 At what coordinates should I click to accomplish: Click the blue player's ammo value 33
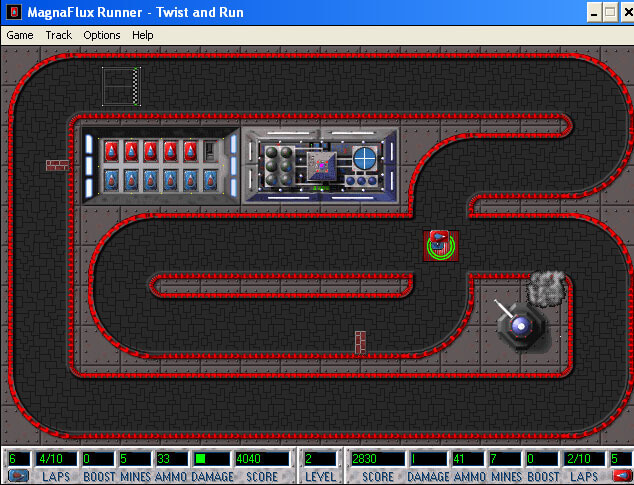(x=172, y=459)
